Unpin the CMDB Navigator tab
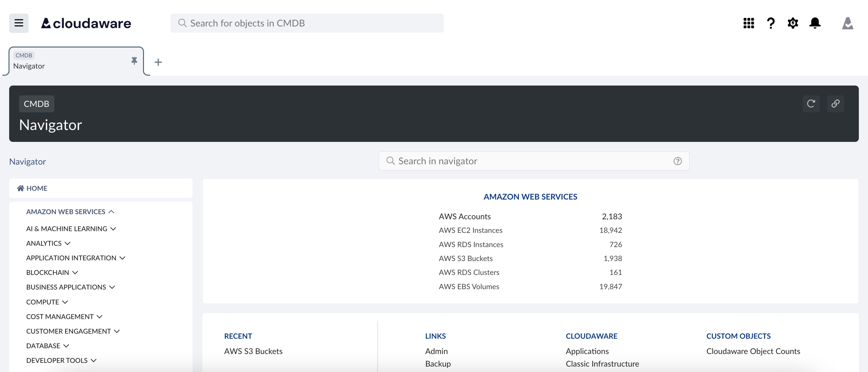 [x=134, y=61]
